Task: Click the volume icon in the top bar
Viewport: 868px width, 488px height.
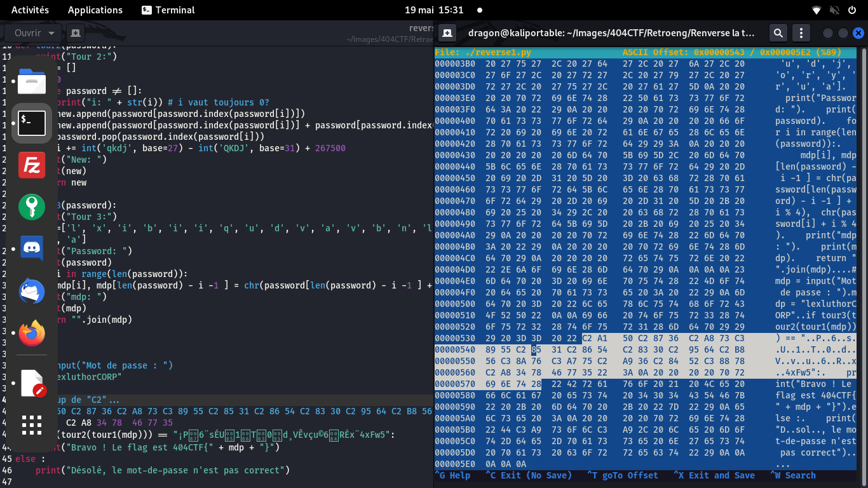Action: (x=834, y=10)
